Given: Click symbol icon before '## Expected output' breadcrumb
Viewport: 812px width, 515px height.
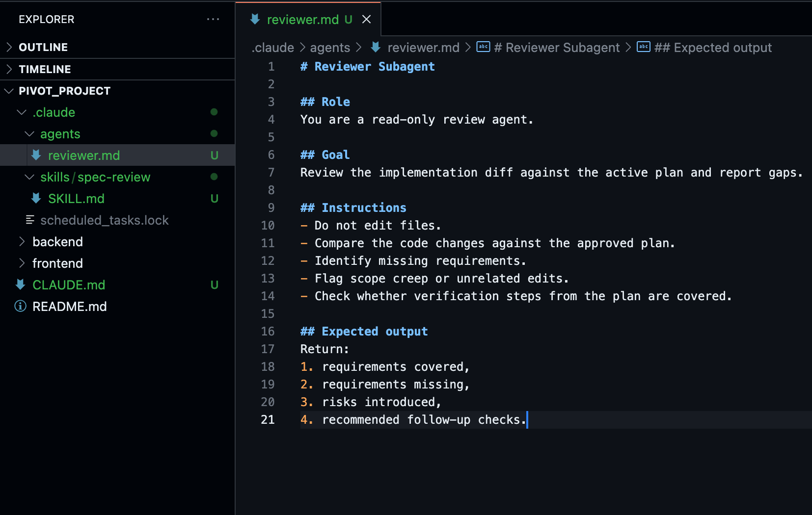Looking at the screenshot, I should tap(643, 47).
